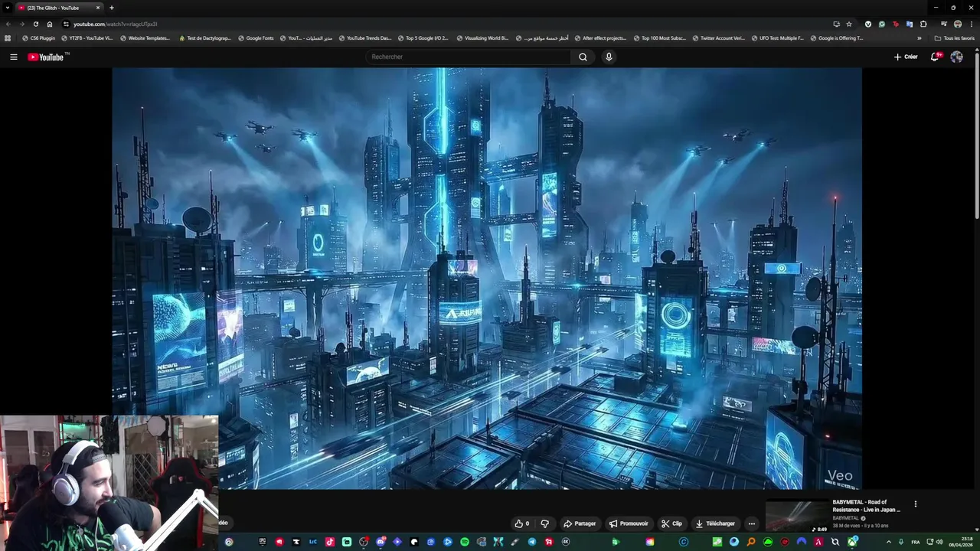Open the CS6 Pluggin bookmark

39,38
